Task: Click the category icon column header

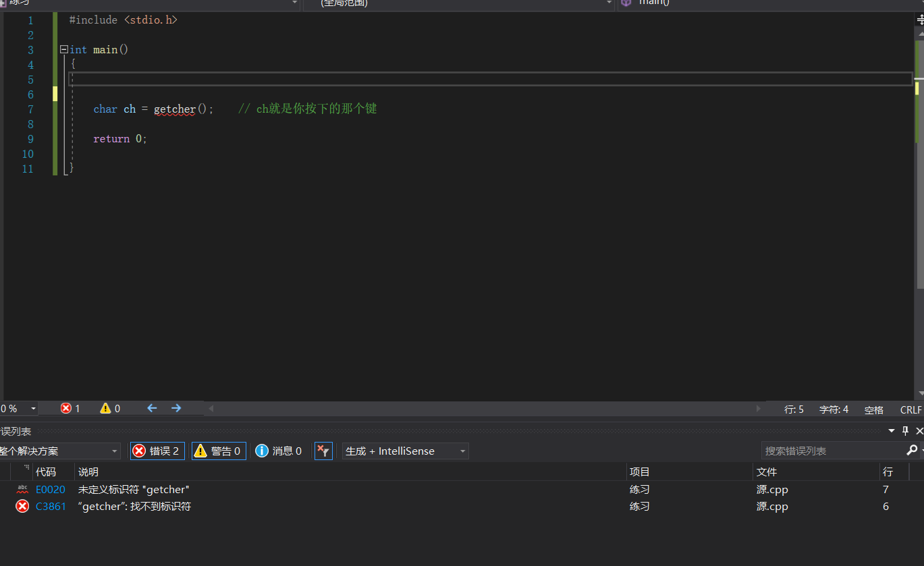Action: (22, 472)
